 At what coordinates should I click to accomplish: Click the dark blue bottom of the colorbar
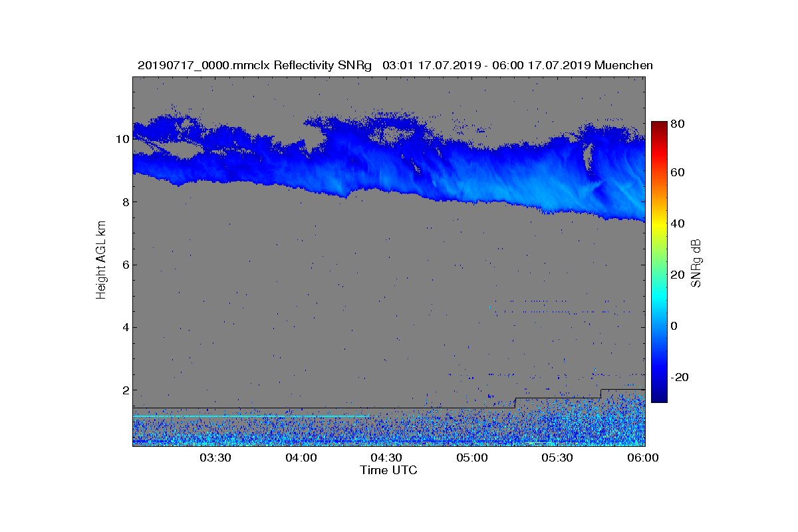tap(659, 396)
